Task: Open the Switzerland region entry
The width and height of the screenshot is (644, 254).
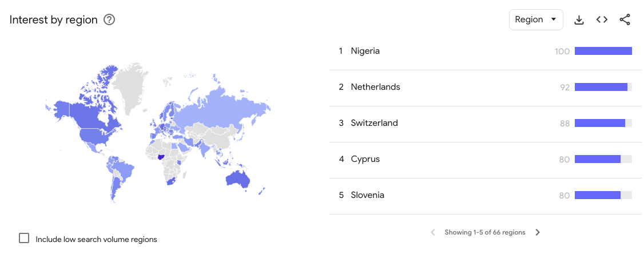Action: point(374,124)
